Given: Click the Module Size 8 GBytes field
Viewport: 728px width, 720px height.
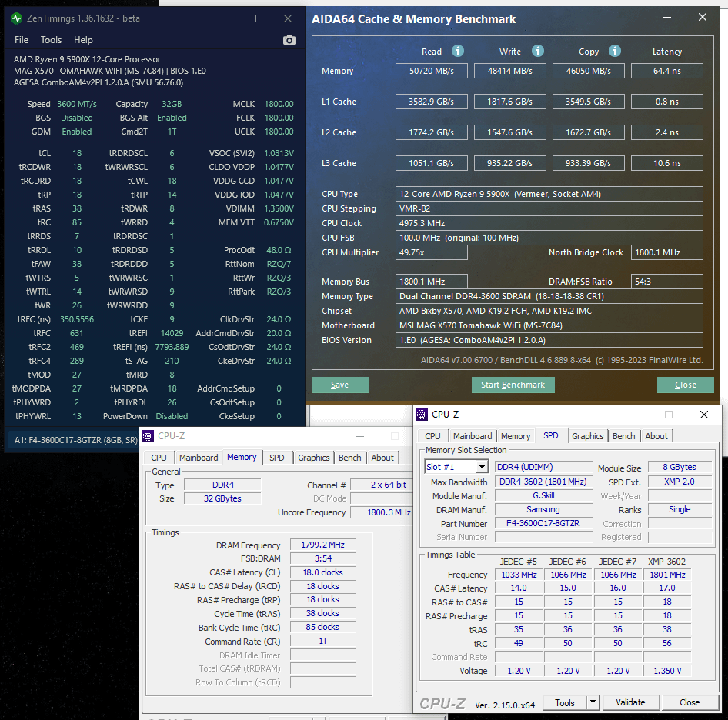Looking at the screenshot, I should [680, 467].
